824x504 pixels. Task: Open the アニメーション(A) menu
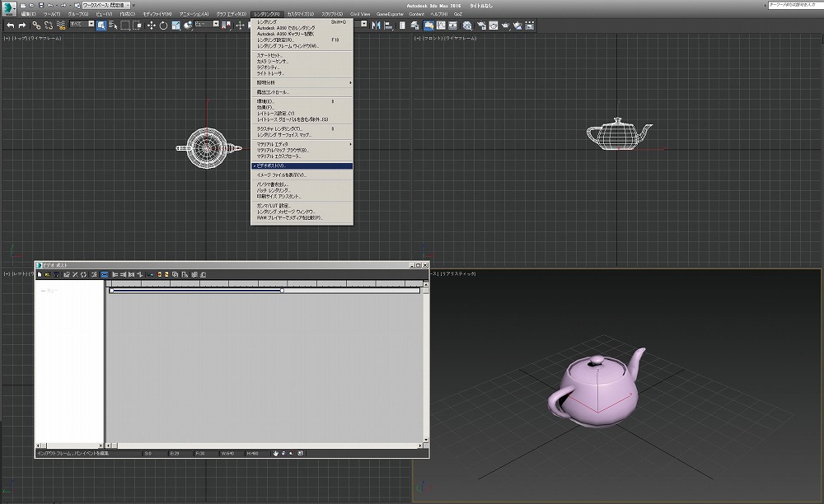pyautogui.click(x=194, y=14)
